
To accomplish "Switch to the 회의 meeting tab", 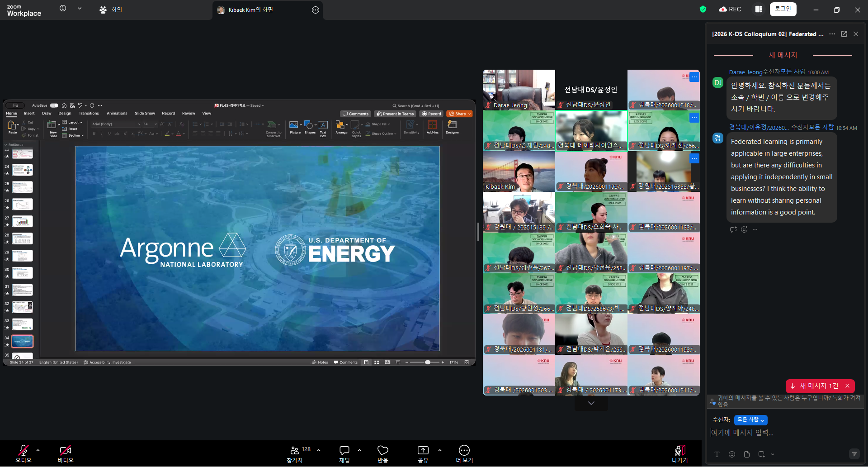I will pyautogui.click(x=111, y=10).
